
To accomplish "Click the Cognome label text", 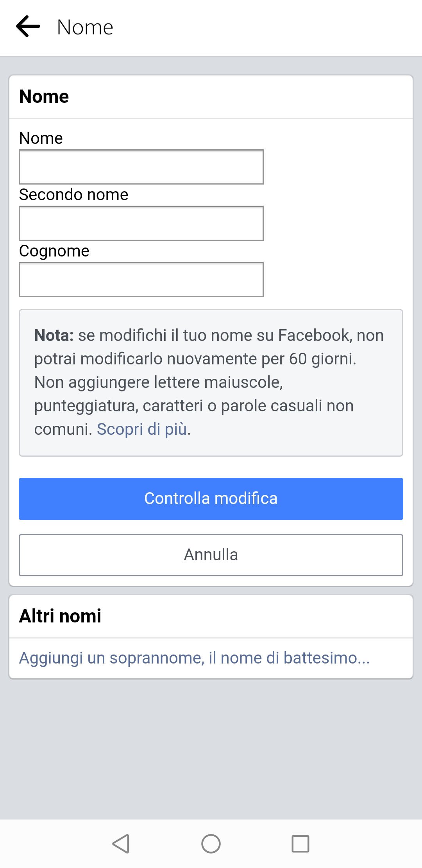I will click(x=54, y=251).
